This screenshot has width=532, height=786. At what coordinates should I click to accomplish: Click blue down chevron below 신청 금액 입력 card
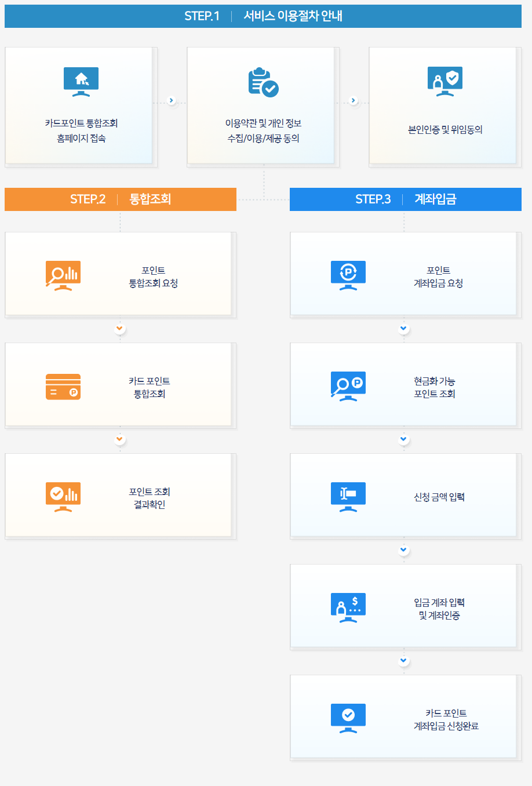(404, 550)
